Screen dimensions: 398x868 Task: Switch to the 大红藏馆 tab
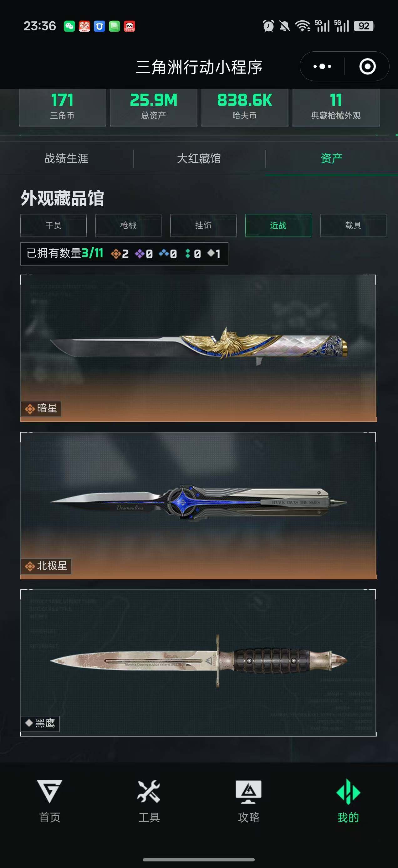[x=199, y=158]
